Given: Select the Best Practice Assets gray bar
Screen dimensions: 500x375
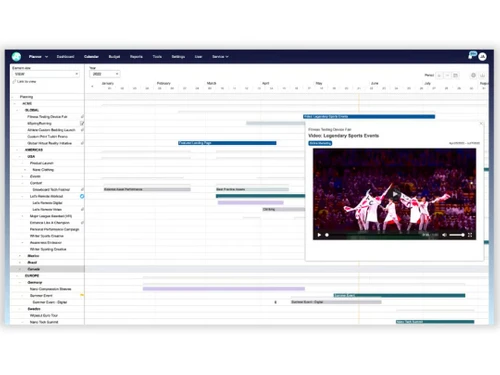Looking at the screenshot, I should pos(252,189).
